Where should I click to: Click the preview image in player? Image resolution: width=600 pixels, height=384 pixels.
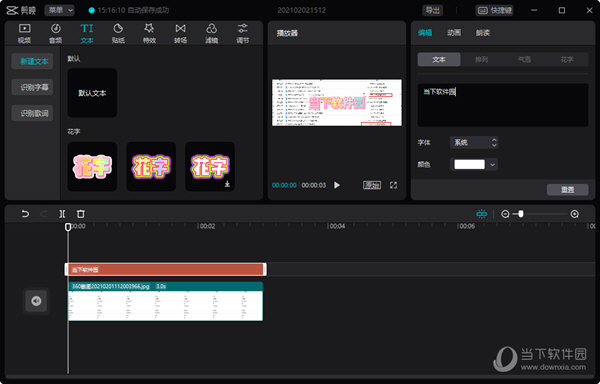point(337,103)
